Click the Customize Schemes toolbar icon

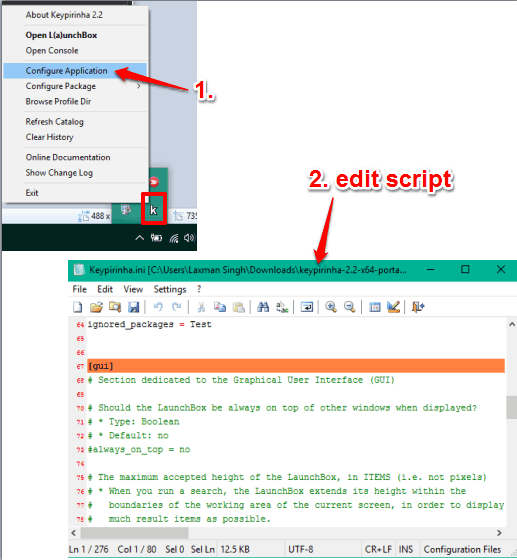393,307
